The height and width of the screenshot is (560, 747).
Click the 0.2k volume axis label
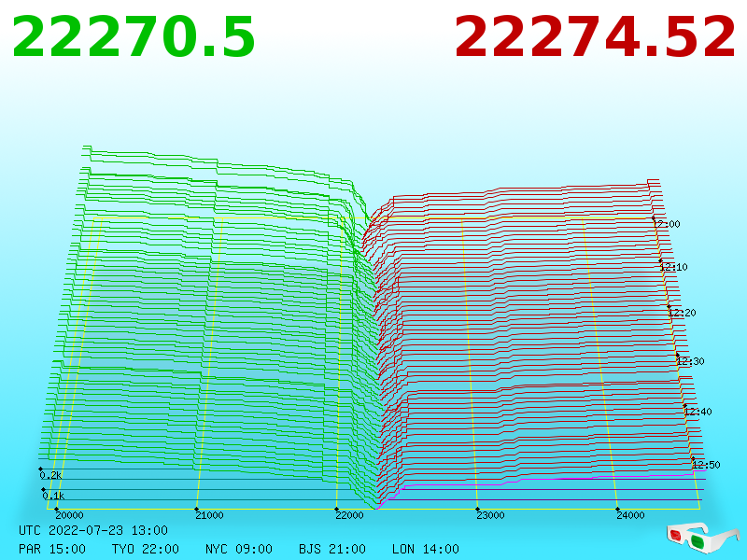(x=50, y=475)
